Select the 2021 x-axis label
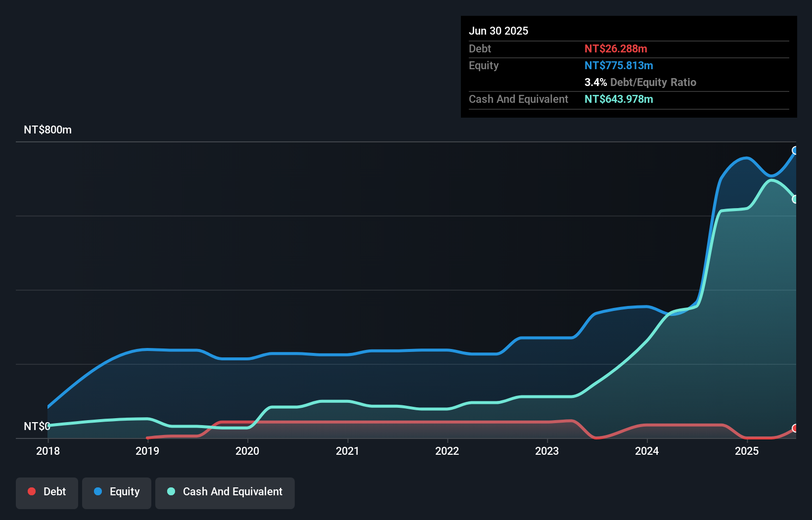Image resolution: width=812 pixels, height=520 pixels. 347,451
